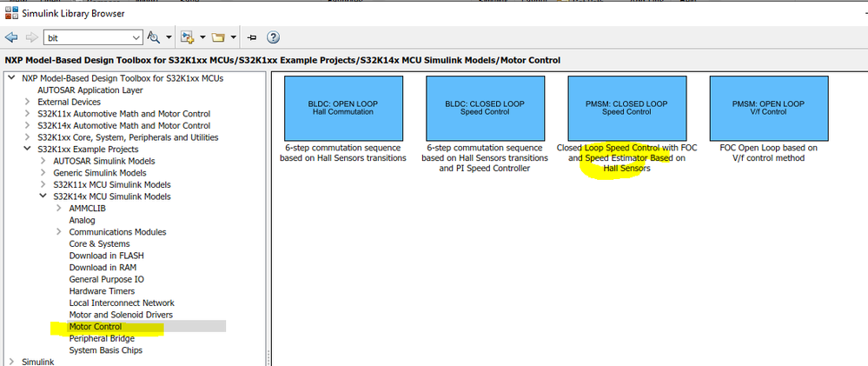
Task: Click the greyed-out forward arrow
Action: pos(31,37)
